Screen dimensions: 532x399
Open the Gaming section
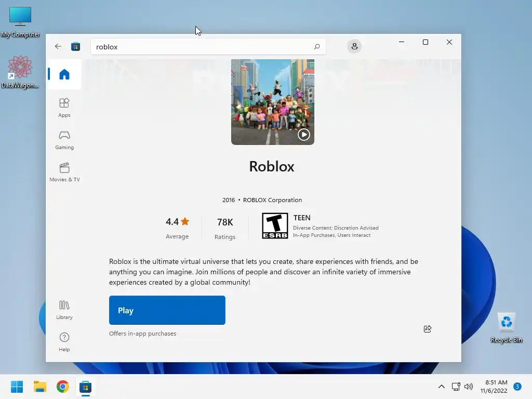pos(64,140)
